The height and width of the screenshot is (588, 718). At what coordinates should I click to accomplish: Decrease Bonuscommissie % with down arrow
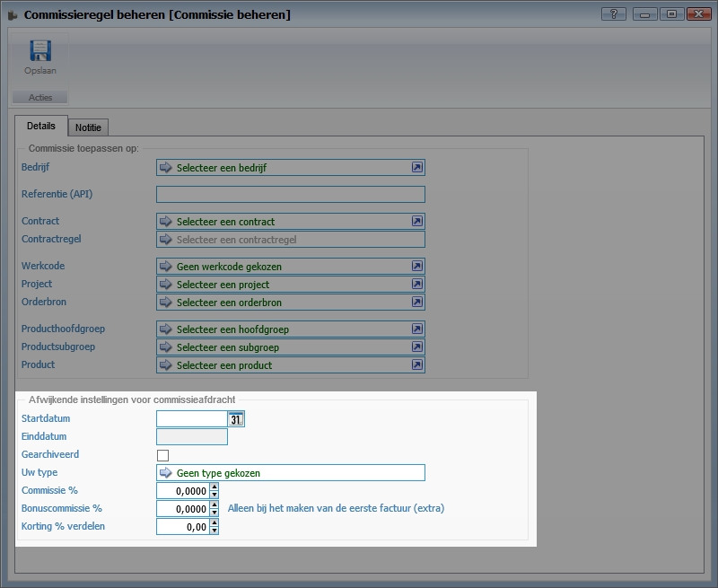point(214,513)
